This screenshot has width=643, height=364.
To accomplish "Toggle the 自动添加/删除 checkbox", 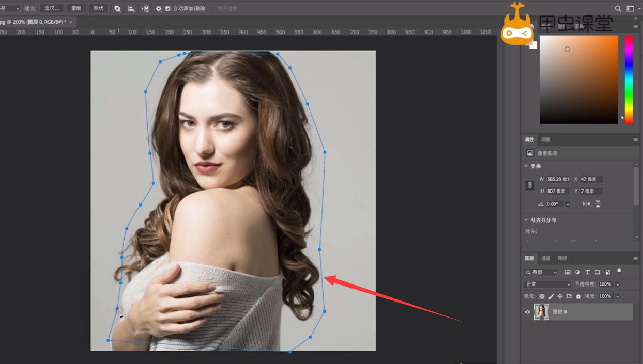I will coord(168,9).
